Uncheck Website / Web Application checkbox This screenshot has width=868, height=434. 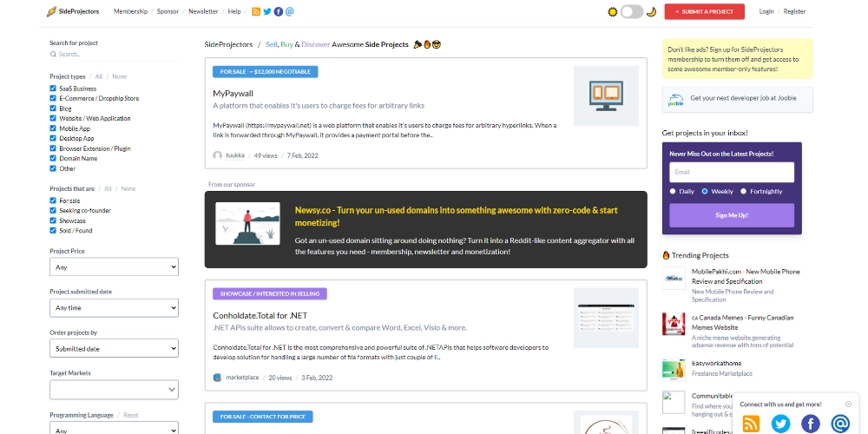pos(53,118)
